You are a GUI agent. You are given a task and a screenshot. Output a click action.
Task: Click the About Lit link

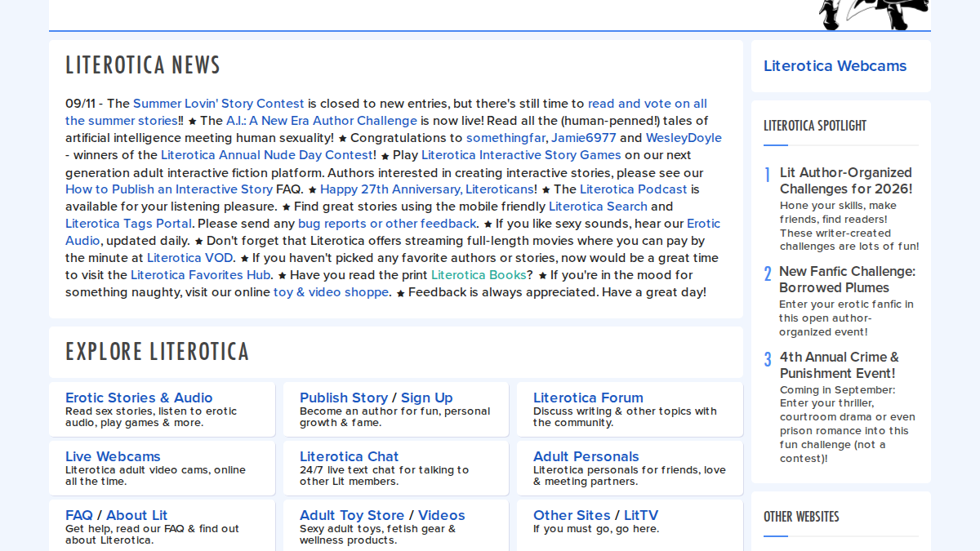tap(137, 515)
